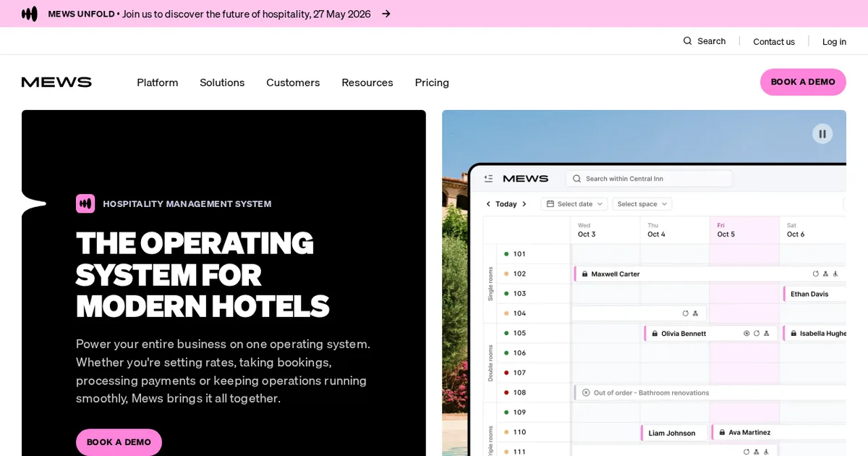Go to the Pricing page
This screenshot has height=456, width=868.
click(x=432, y=83)
